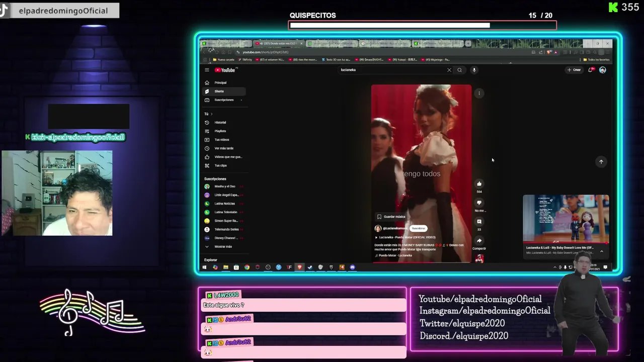The image size is (644, 362).
Task: Open the YouTube hamburger guide menu
Action: click(x=207, y=70)
